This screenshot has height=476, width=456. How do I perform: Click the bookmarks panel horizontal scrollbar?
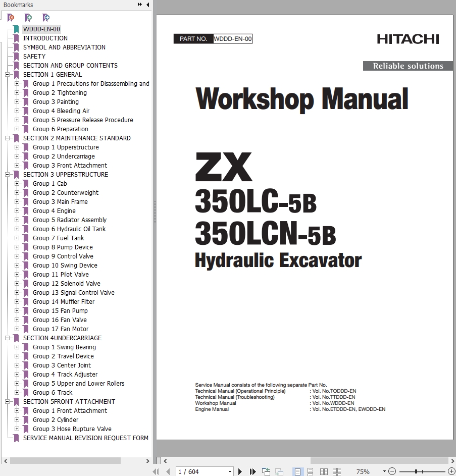[x=65, y=461]
